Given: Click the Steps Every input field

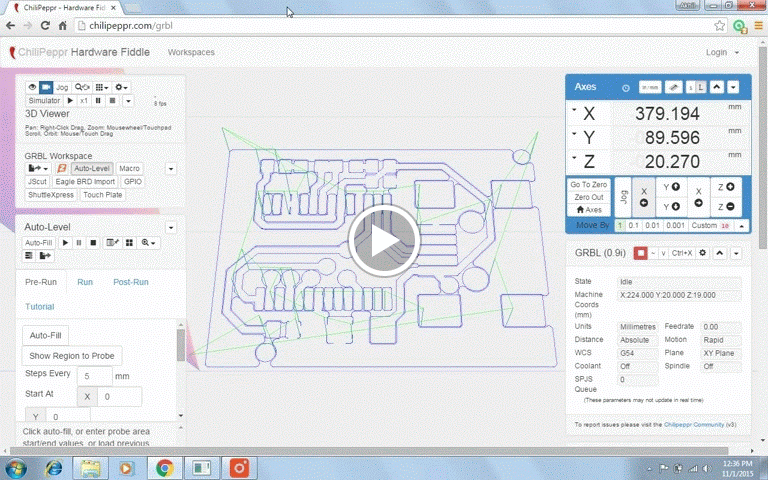Looking at the screenshot, I should click(x=94, y=377).
